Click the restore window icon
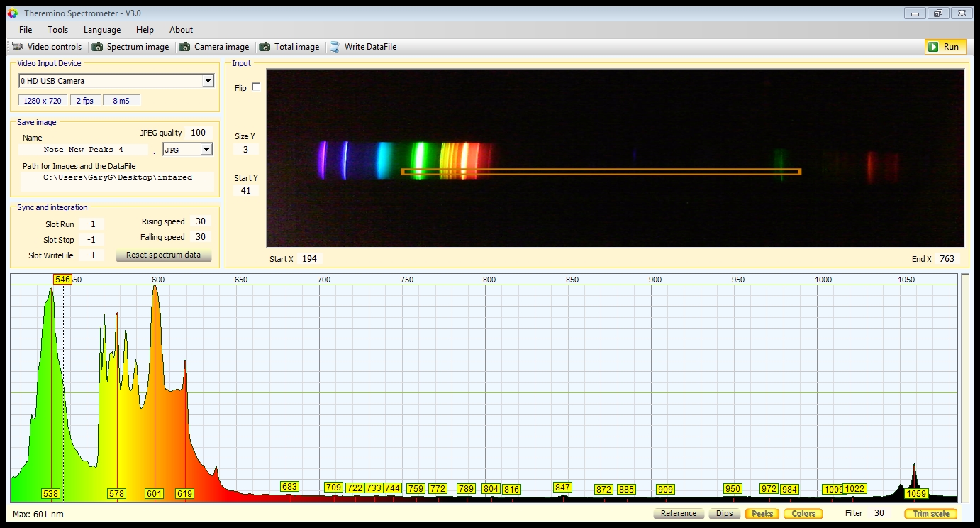This screenshot has height=528, width=980. click(x=937, y=13)
